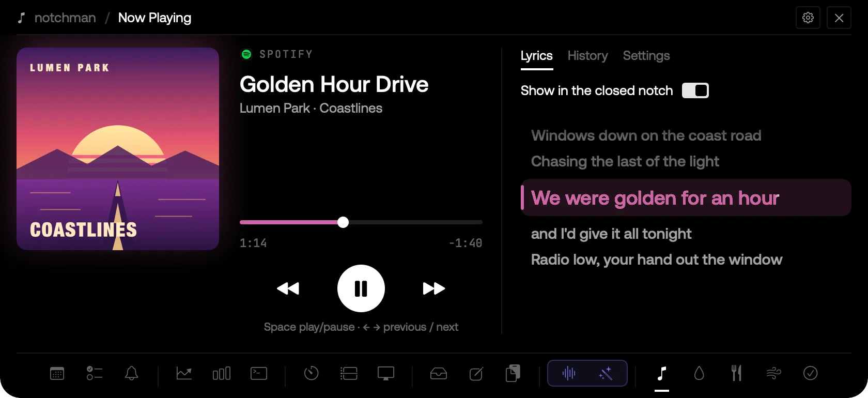Open the circled checkmark icon
Screen dimensions: 868x398
coord(811,373)
